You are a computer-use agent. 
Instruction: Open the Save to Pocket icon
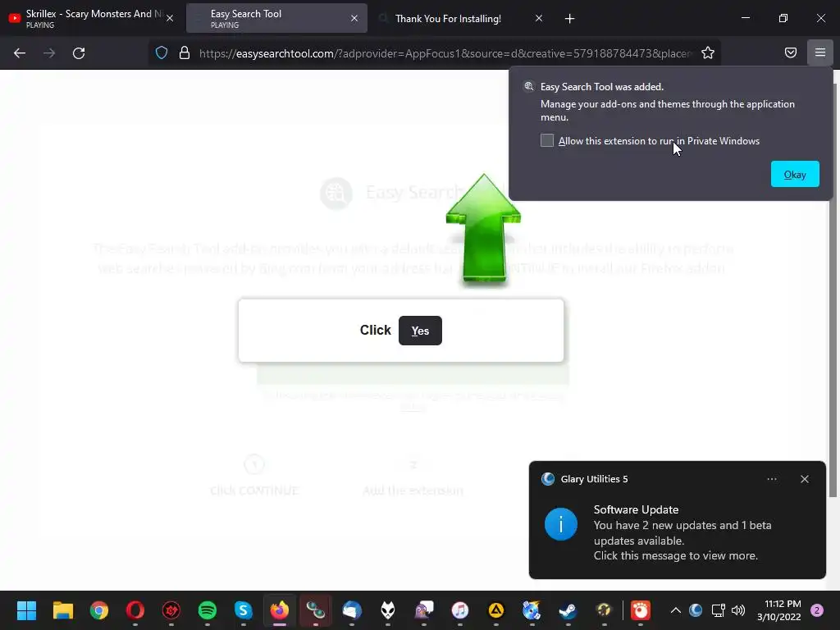pyautogui.click(x=791, y=52)
